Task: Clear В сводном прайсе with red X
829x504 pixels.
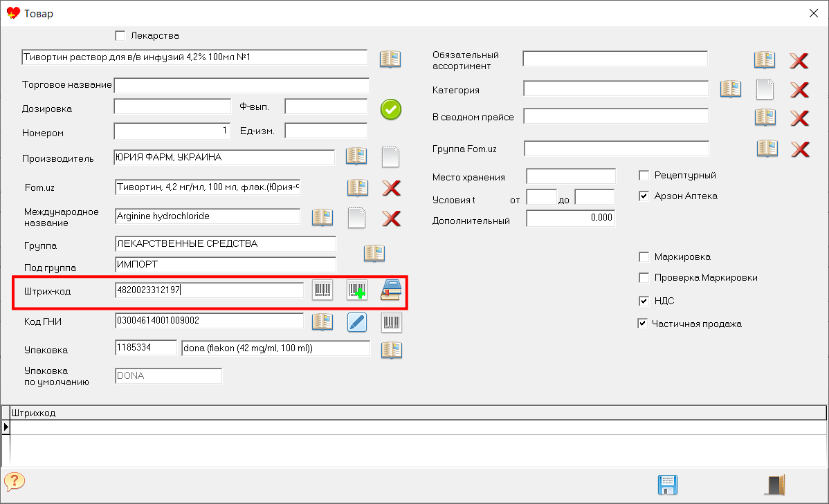Action: coord(799,118)
